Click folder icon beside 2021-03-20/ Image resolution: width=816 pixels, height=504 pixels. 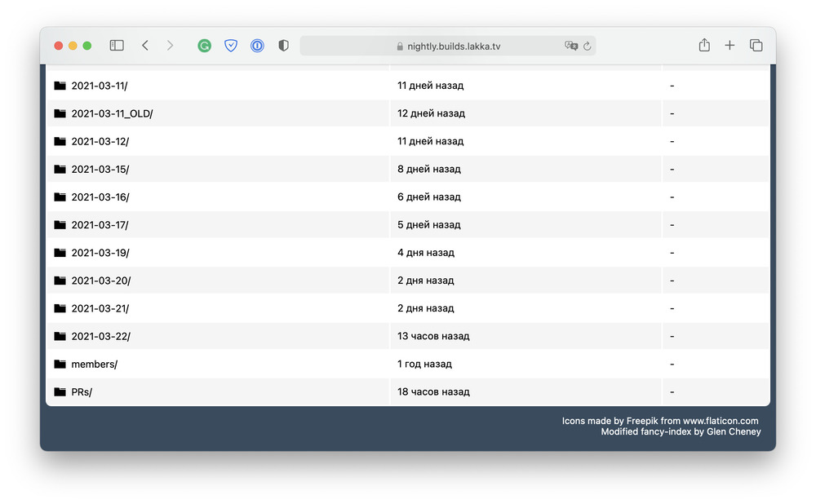pyautogui.click(x=60, y=280)
